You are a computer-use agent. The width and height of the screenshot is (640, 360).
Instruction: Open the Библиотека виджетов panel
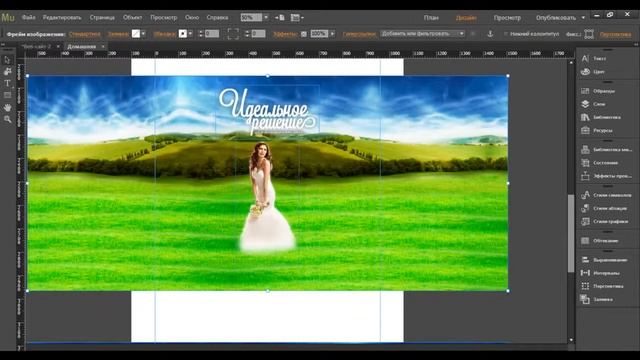click(606, 149)
